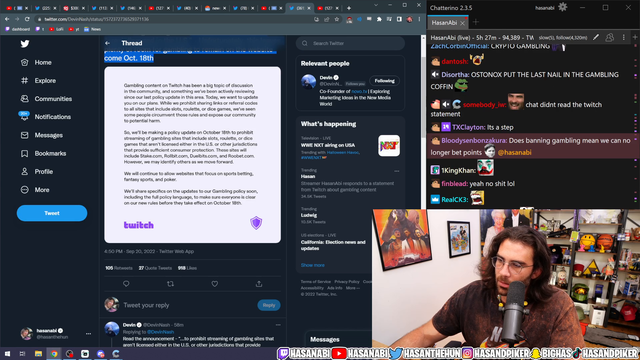Click the Twitter bird logo in sidebar
Screen dimensions: 640x360
[x=25, y=44]
